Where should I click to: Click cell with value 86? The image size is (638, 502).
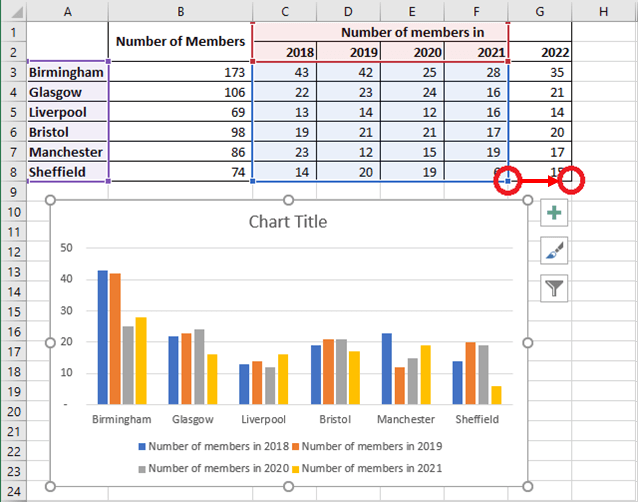(x=180, y=152)
